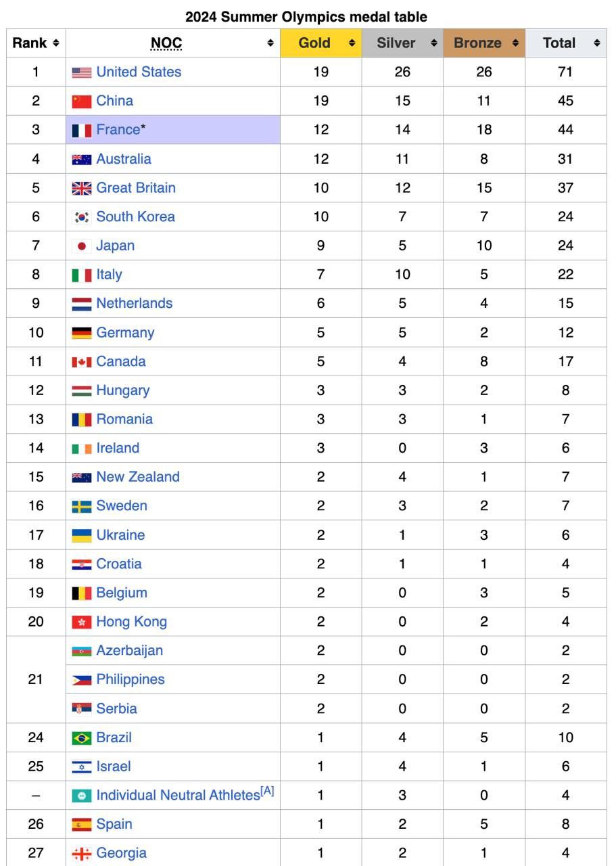Click the Great Britain flag icon
Image resolution: width=616 pixels, height=866 pixels.
click(x=82, y=189)
